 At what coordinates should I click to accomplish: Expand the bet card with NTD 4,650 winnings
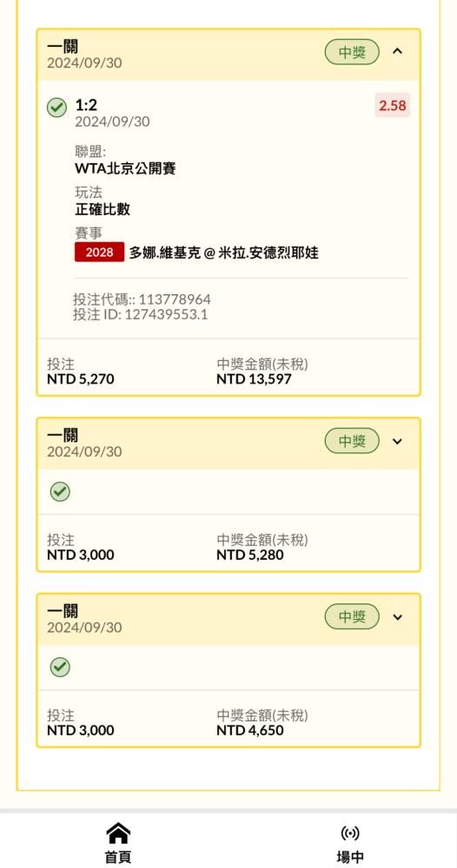(397, 616)
